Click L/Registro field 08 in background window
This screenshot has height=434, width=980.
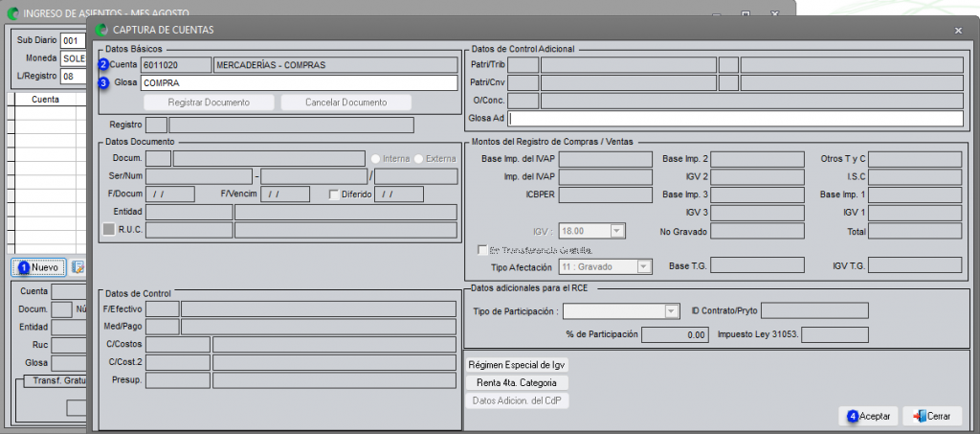click(x=73, y=77)
